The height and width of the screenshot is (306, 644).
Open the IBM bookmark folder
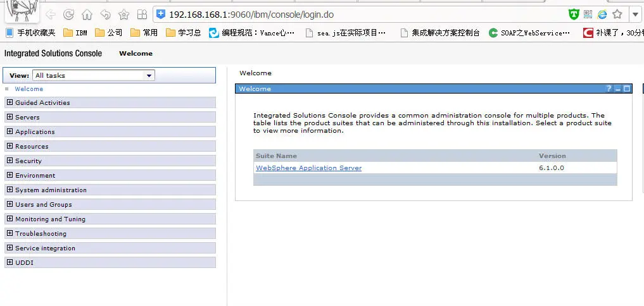point(75,33)
